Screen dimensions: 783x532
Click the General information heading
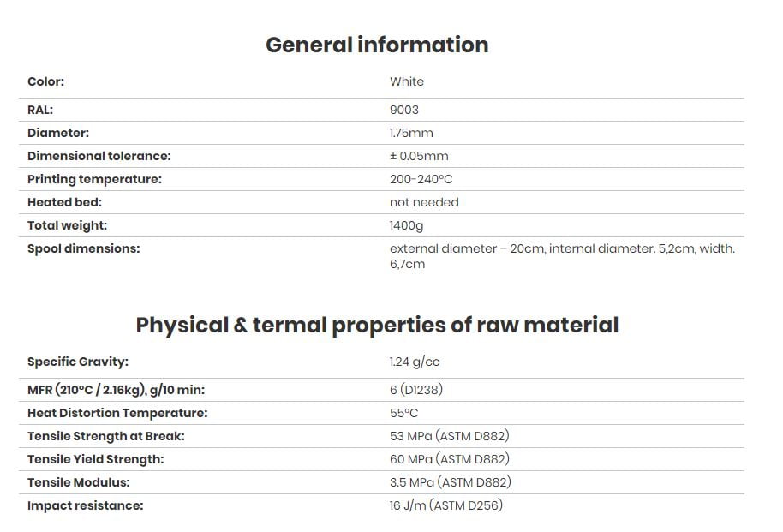[377, 45]
